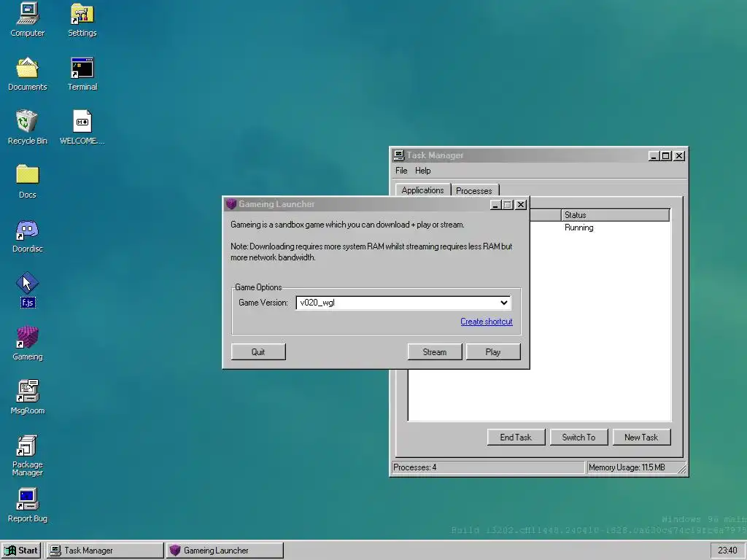747x560 pixels.
Task: Click the Stream button
Action: pyautogui.click(x=435, y=352)
